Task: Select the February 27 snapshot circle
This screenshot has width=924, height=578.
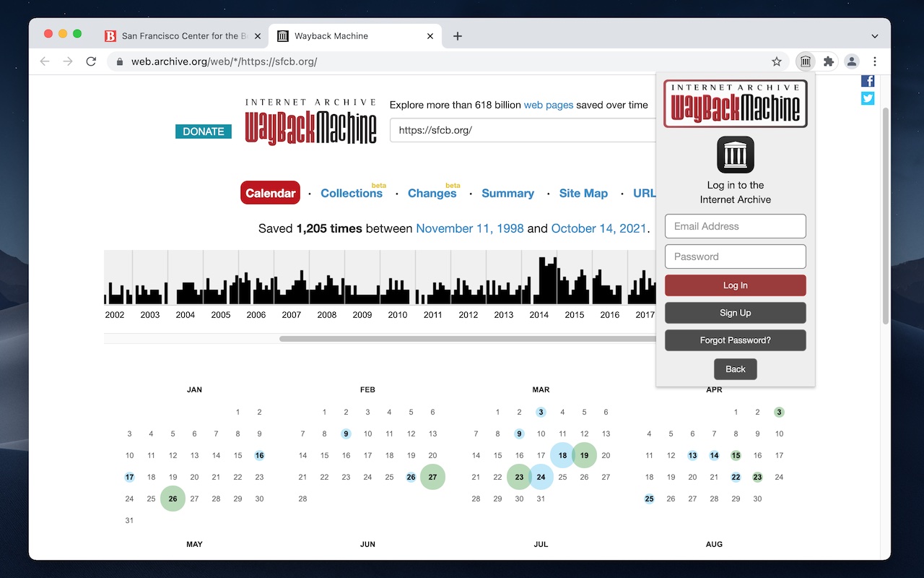Action: (432, 477)
